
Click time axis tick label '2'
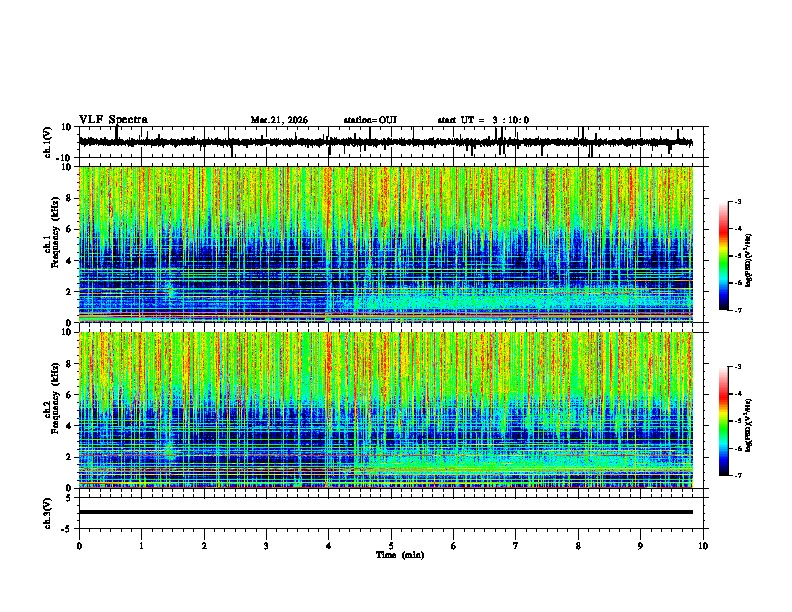click(x=204, y=546)
